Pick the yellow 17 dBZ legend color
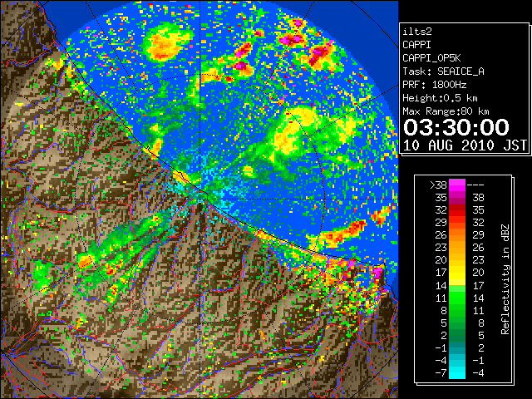The width and height of the screenshot is (532, 399). click(457, 272)
